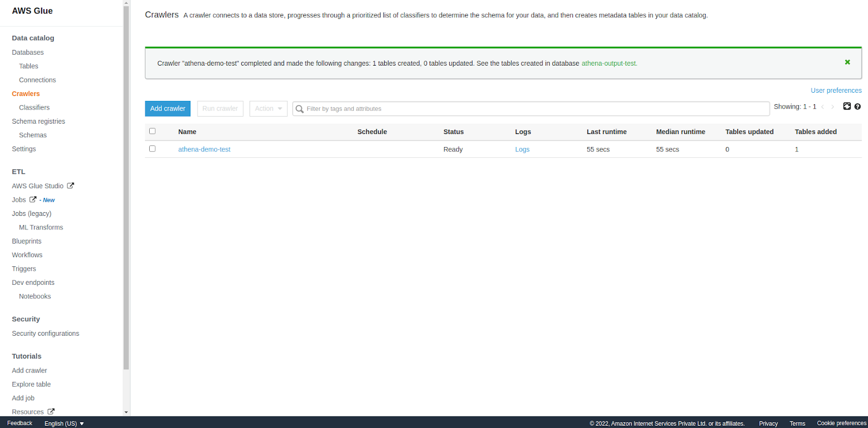Open the Explore table tutorial
This screenshot has width=868, height=428.
31,385
